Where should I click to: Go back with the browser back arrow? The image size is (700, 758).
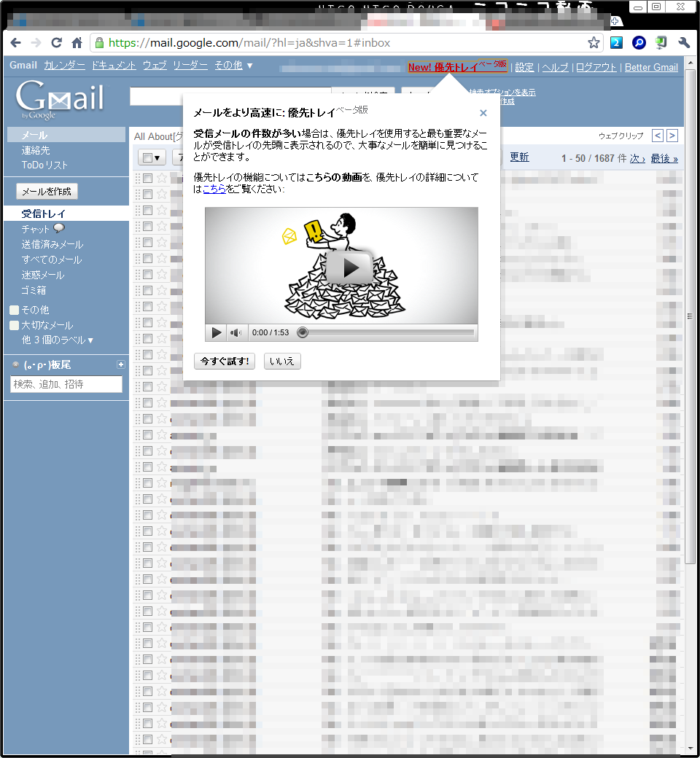[15, 43]
